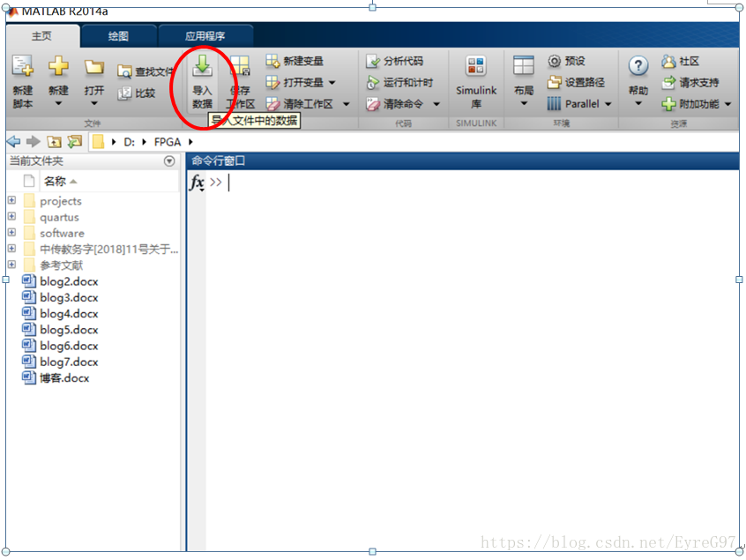Open the Clear Commands dropdown arrow
The height and width of the screenshot is (560, 746).
tap(436, 104)
